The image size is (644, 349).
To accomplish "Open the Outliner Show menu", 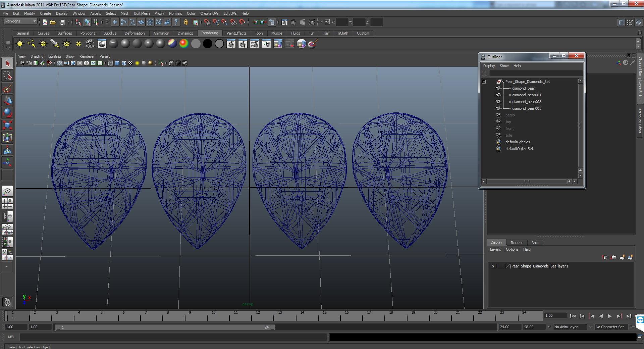I will (x=504, y=66).
